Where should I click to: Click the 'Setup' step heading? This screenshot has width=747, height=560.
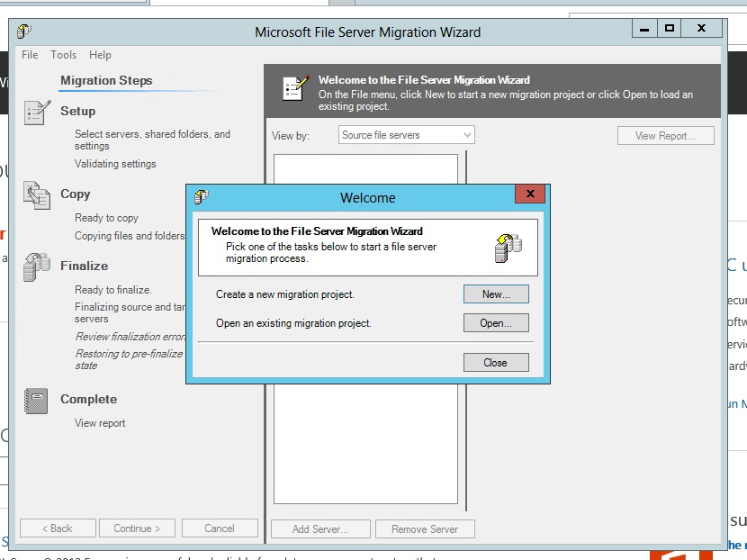pos(77,111)
